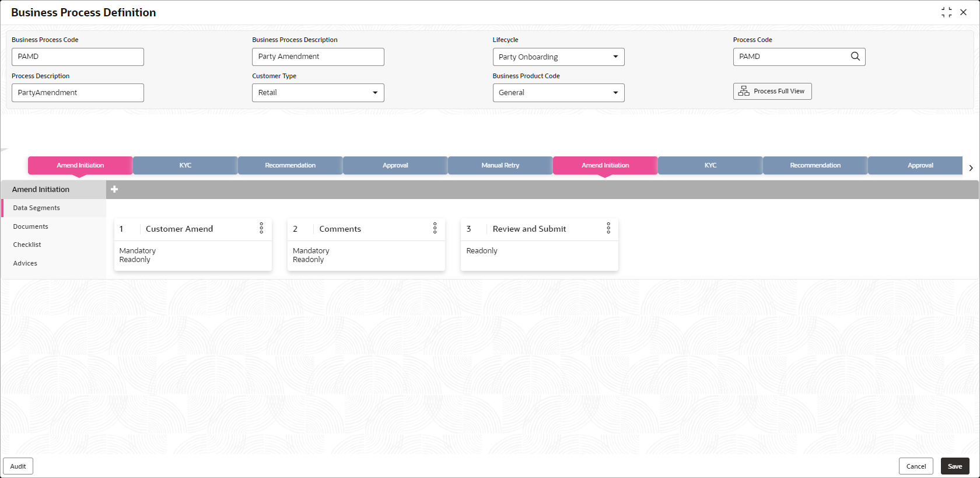
Task: Open the Customer Amend card options menu
Action: coord(261,228)
